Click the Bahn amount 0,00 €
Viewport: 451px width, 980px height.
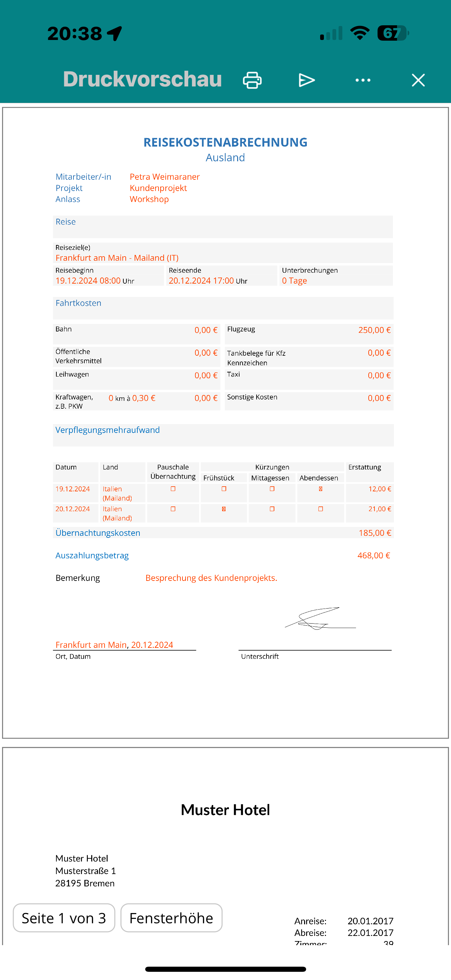point(206,330)
